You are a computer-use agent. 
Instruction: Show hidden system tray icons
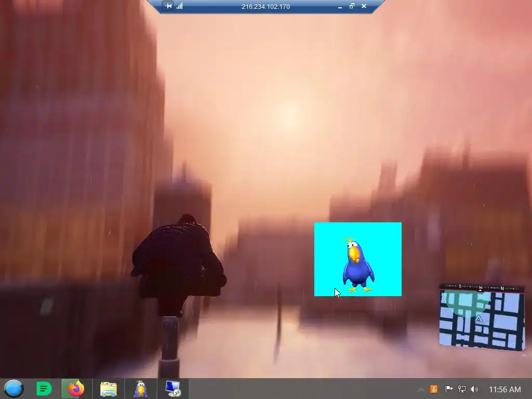pyautogui.click(x=421, y=390)
